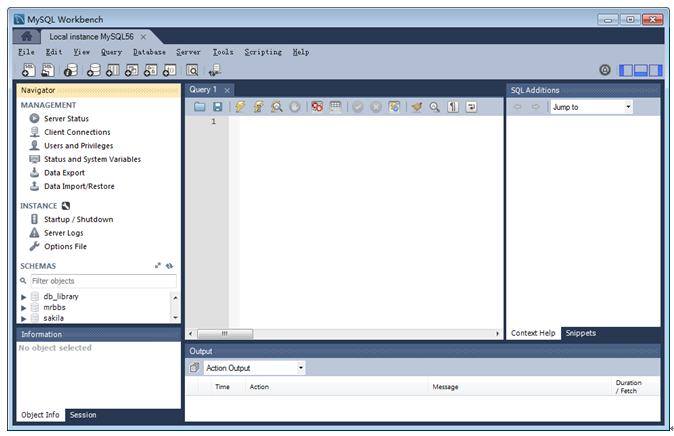Open Users and Privileges

[x=78, y=146]
